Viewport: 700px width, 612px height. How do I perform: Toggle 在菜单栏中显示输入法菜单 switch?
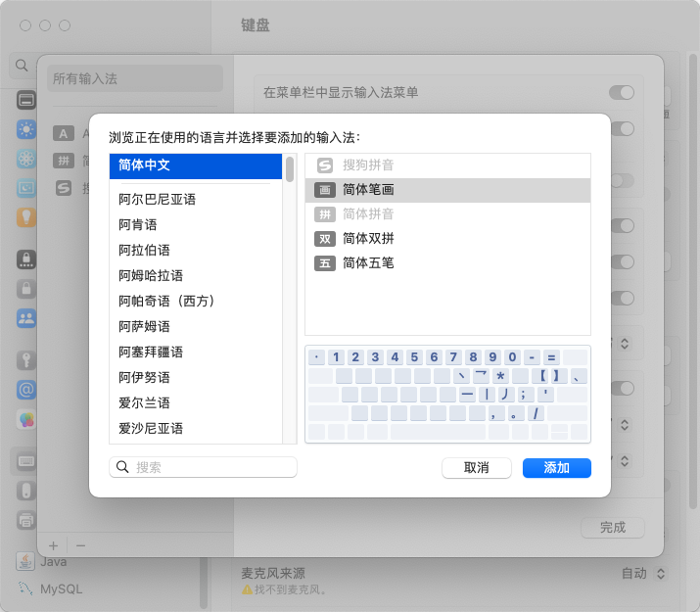622,93
